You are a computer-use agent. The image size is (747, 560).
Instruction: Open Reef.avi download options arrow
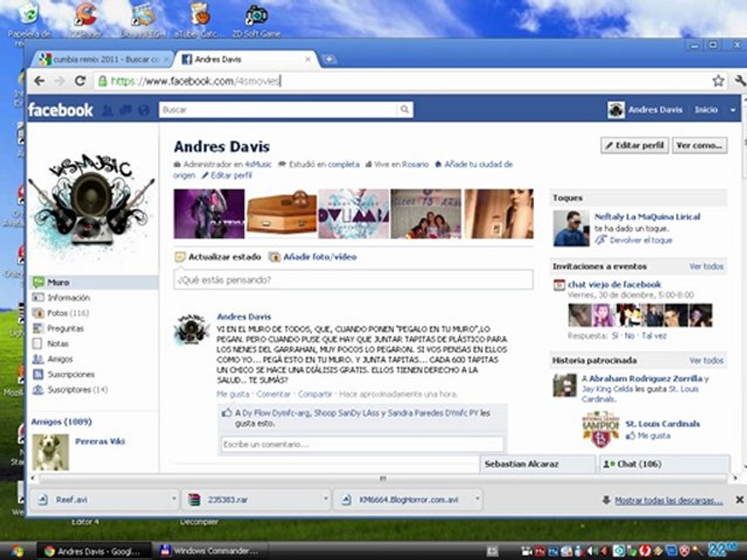point(174,499)
